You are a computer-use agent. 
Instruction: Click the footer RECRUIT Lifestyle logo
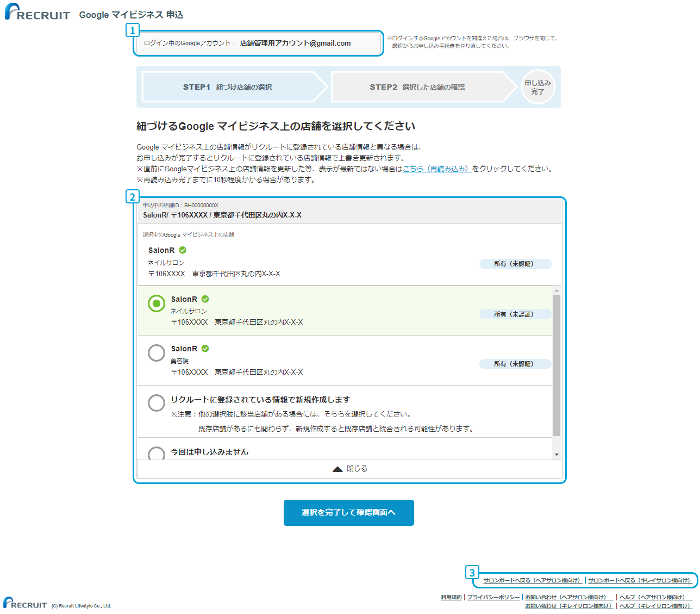pyautogui.click(x=25, y=603)
